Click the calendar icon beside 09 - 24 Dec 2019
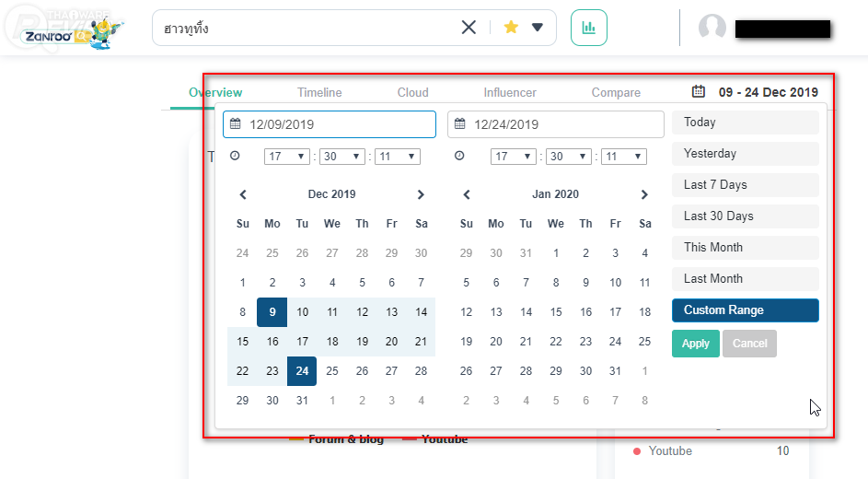 698,91
